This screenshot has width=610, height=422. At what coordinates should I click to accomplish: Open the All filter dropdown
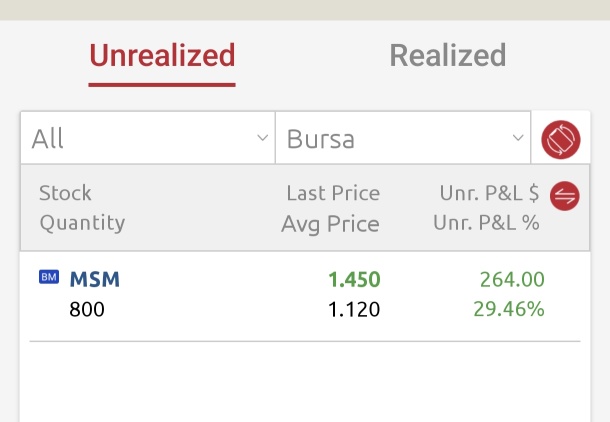point(148,138)
